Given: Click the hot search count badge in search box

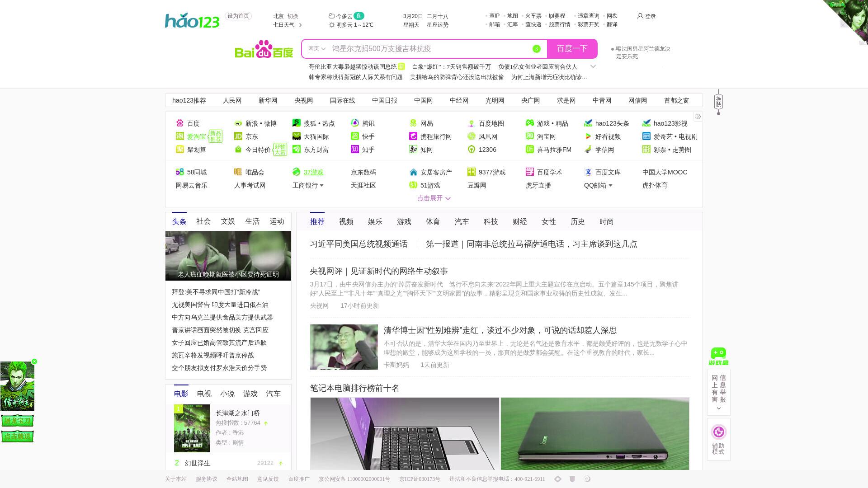Looking at the screenshot, I should [x=537, y=49].
